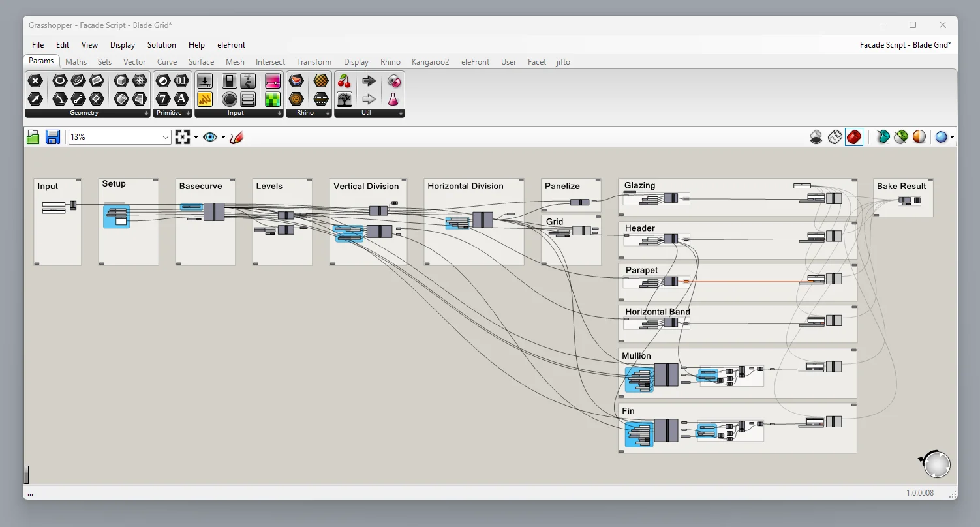The image size is (980, 527).
Task: Click the Cherry Picker icon in Util
Action: tap(345, 81)
